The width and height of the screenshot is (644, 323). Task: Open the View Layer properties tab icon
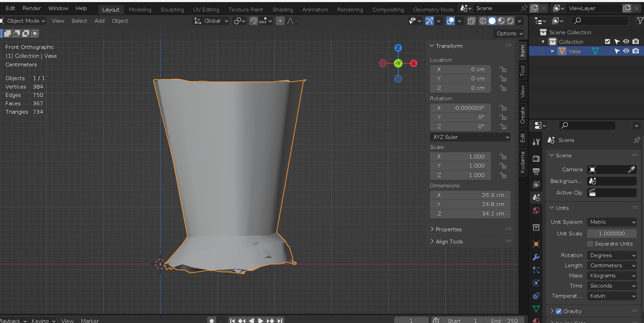(536, 184)
